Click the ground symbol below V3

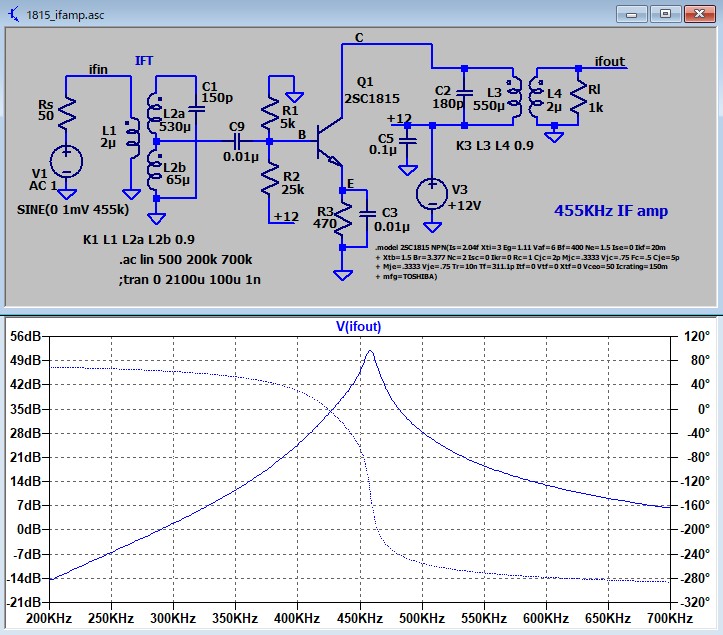point(432,227)
